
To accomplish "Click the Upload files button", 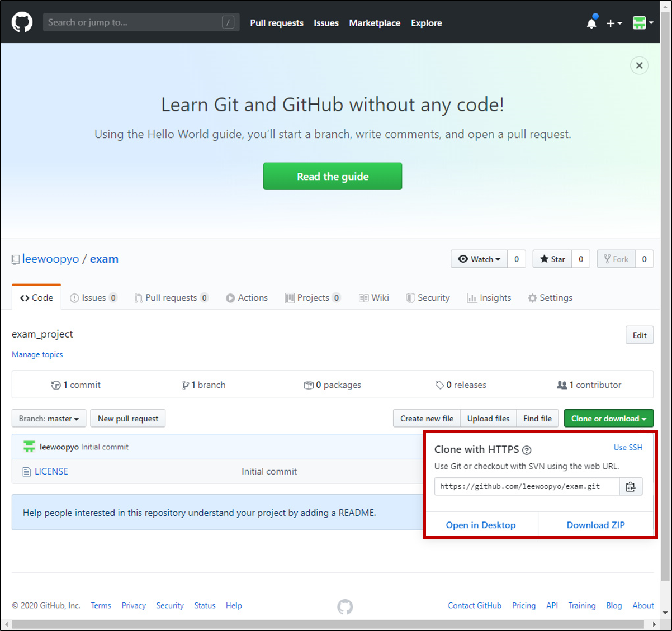I will click(488, 419).
